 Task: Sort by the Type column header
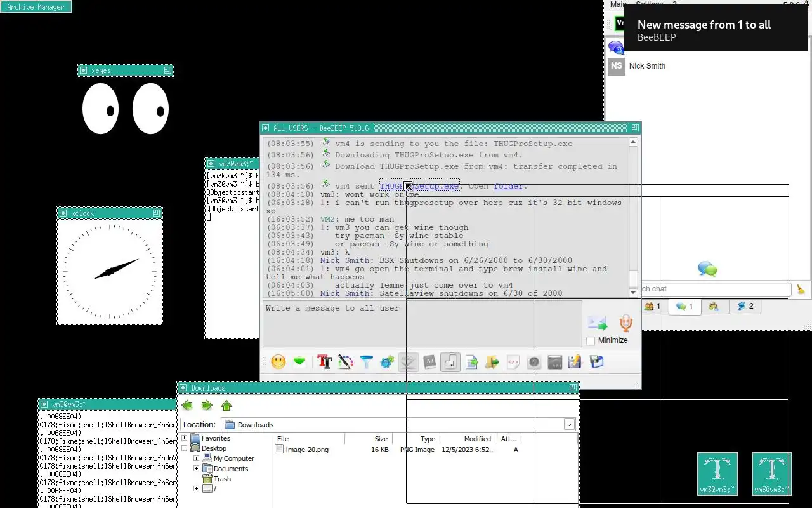coord(416,439)
